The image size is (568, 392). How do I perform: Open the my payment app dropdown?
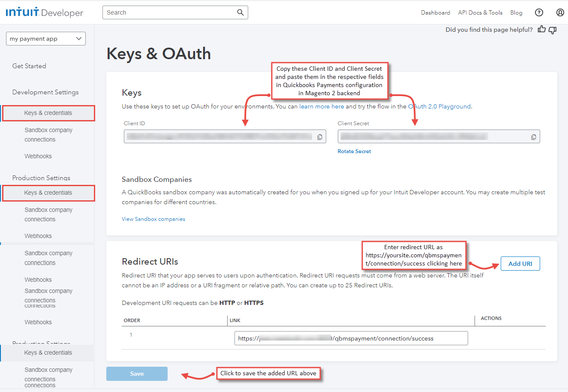tap(46, 39)
